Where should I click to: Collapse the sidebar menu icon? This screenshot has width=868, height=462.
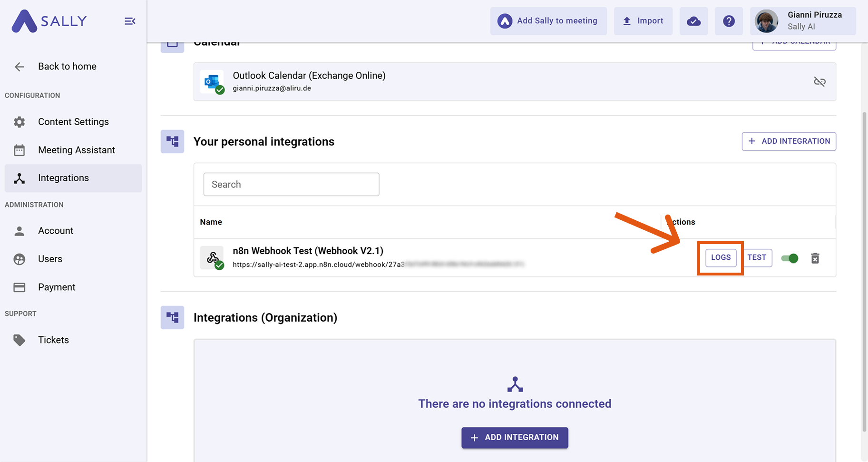point(130,21)
